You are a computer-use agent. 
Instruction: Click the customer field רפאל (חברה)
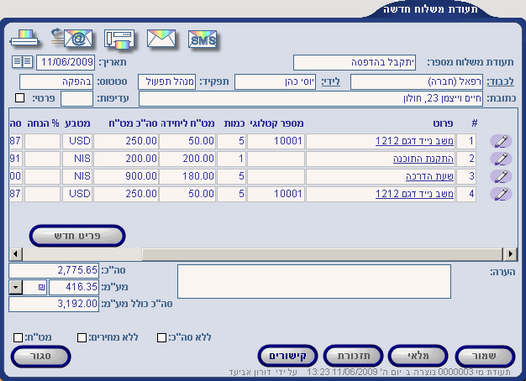pyautogui.click(x=416, y=82)
